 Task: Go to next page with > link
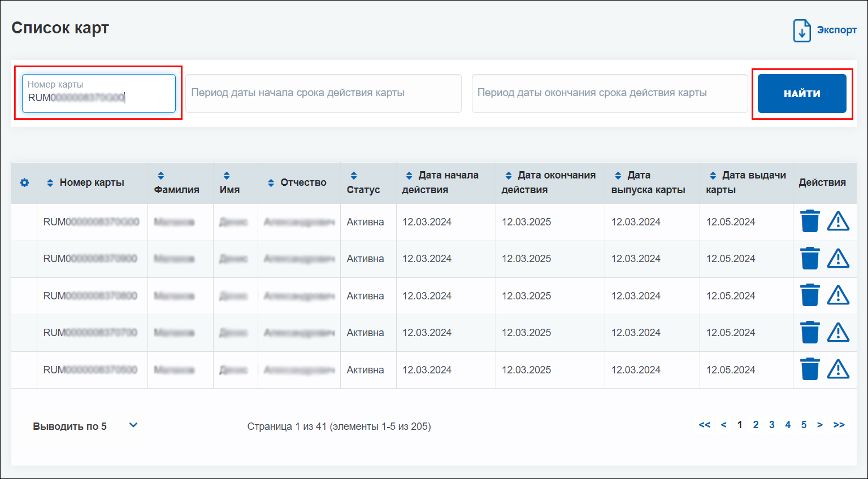(x=820, y=425)
